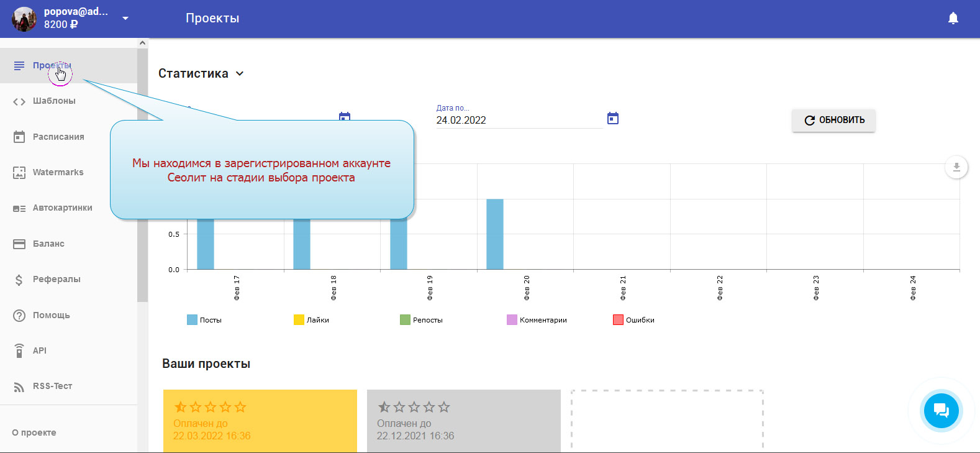Click the RSS-Тест feed icon
Viewport: 980px width, 453px height.
19,387
